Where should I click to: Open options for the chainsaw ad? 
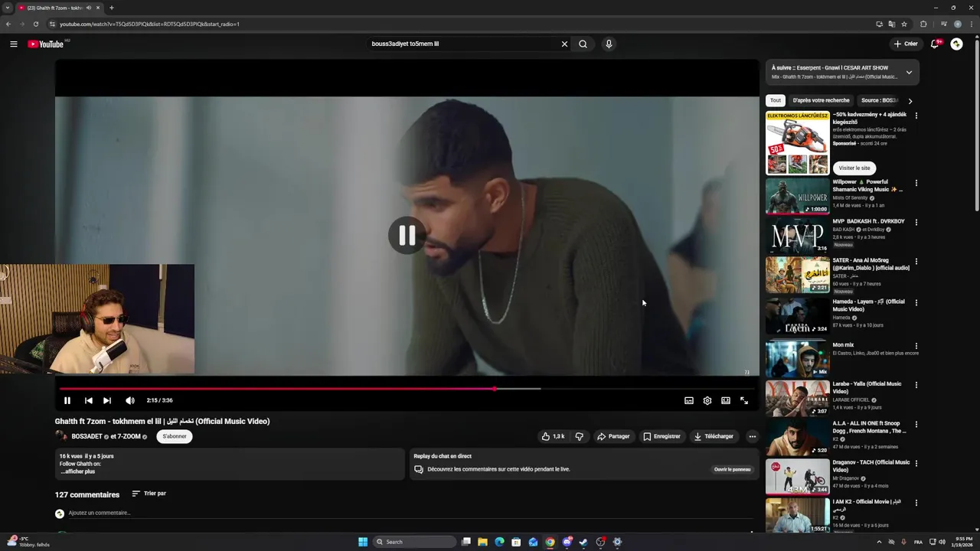[916, 116]
